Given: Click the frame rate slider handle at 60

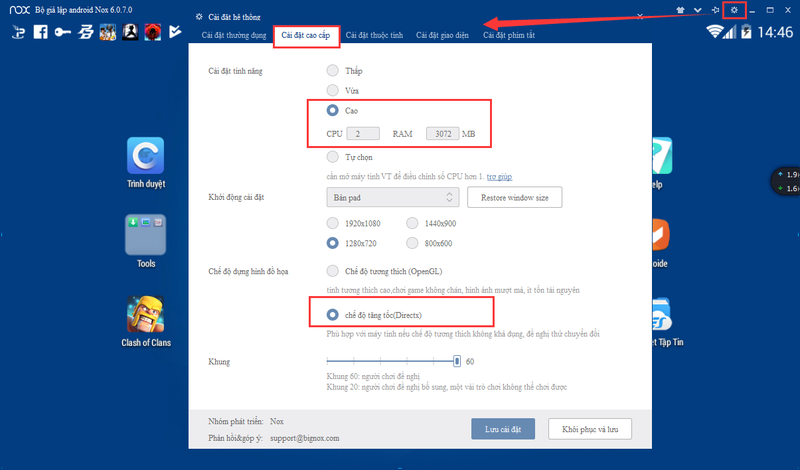Looking at the screenshot, I should pos(457,361).
